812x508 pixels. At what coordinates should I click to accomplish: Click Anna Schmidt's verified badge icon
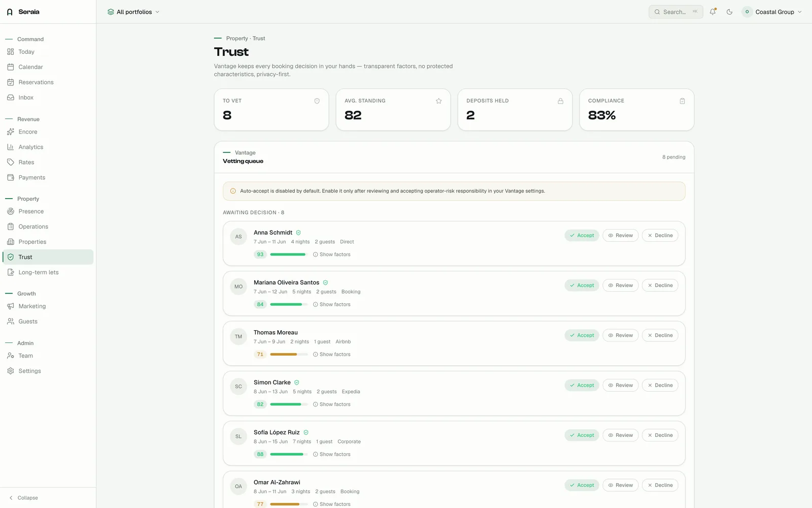pos(298,233)
